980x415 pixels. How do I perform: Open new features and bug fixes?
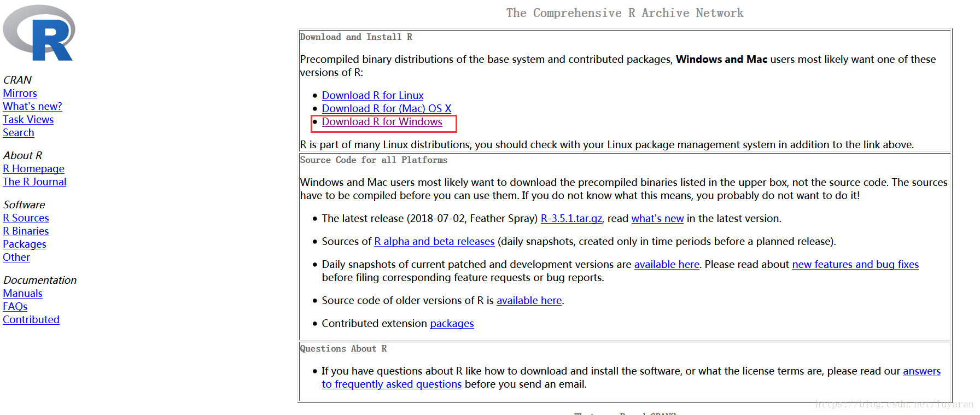855,265
